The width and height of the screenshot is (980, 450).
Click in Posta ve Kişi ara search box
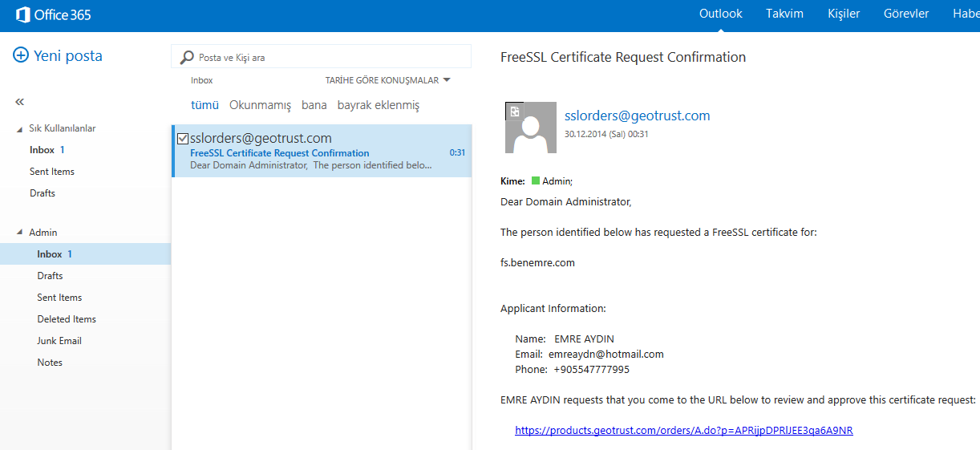321,57
